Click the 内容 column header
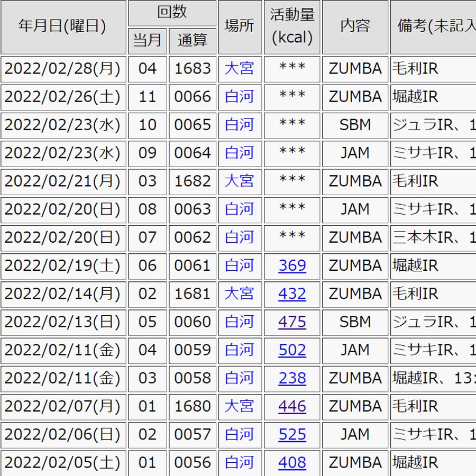476x476 pixels. (x=355, y=27)
